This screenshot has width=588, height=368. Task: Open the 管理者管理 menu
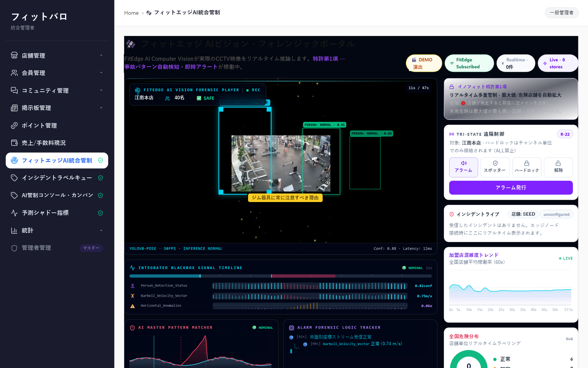point(57,248)
